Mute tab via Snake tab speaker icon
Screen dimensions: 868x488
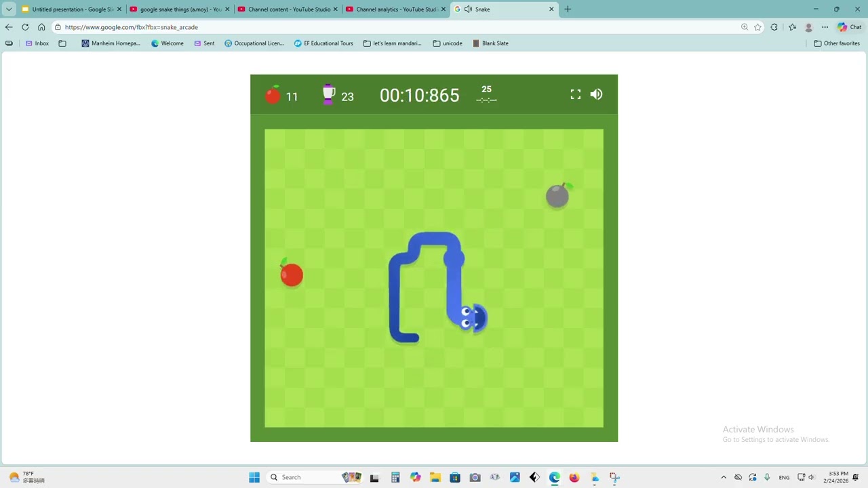(468, 9)
